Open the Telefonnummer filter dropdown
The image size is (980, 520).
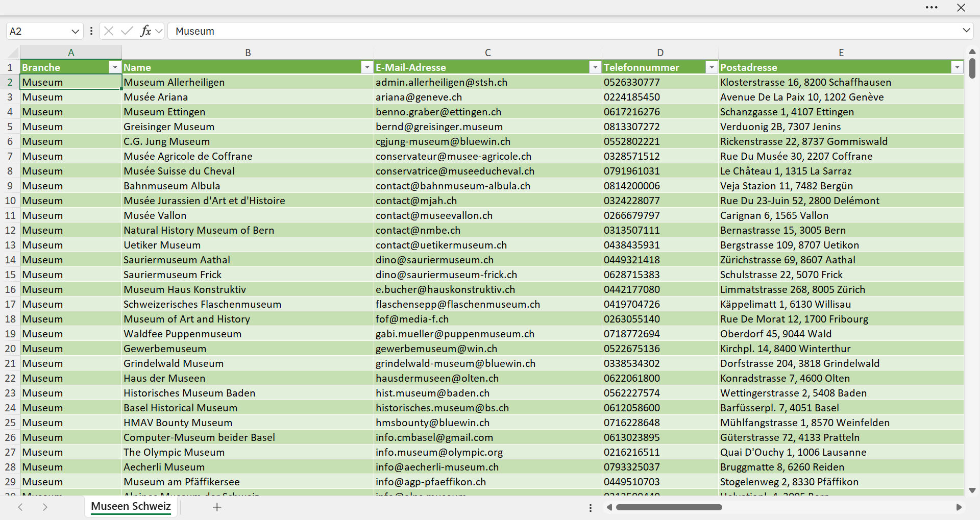(712, 67)
